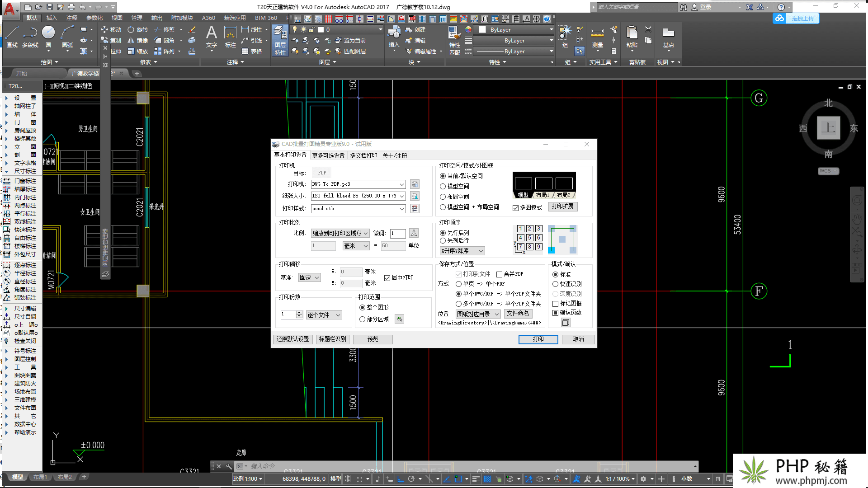Click the 打印扩展 button
The width and height of the screenshot is (868, 488).
pyautogui.click(x=562, y=206)
